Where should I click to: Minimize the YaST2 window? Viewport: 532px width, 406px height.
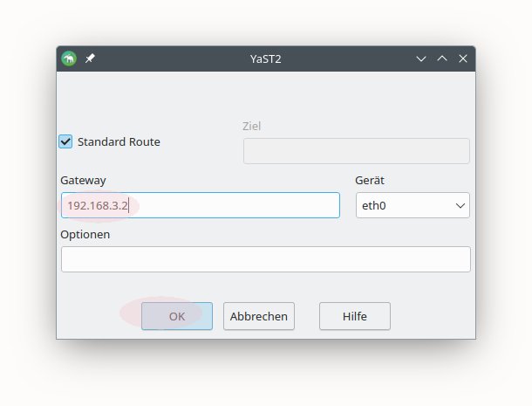pos(421,58)
